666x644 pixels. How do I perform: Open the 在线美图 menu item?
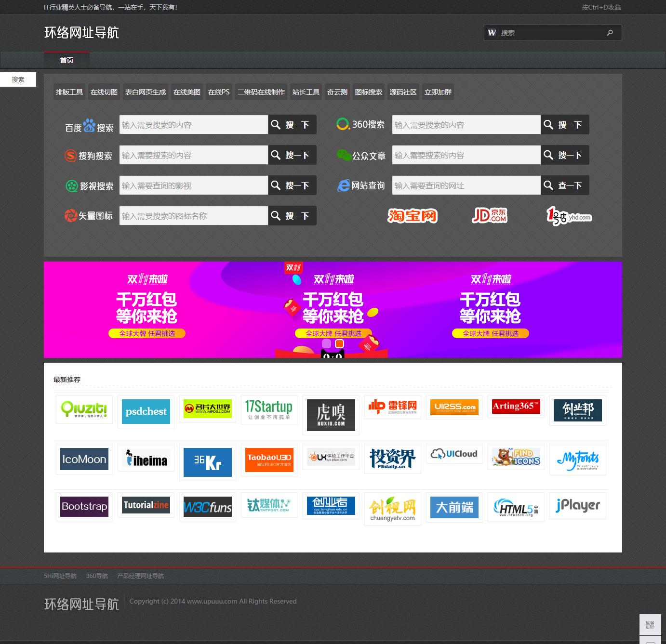click(x=187, y=92)
